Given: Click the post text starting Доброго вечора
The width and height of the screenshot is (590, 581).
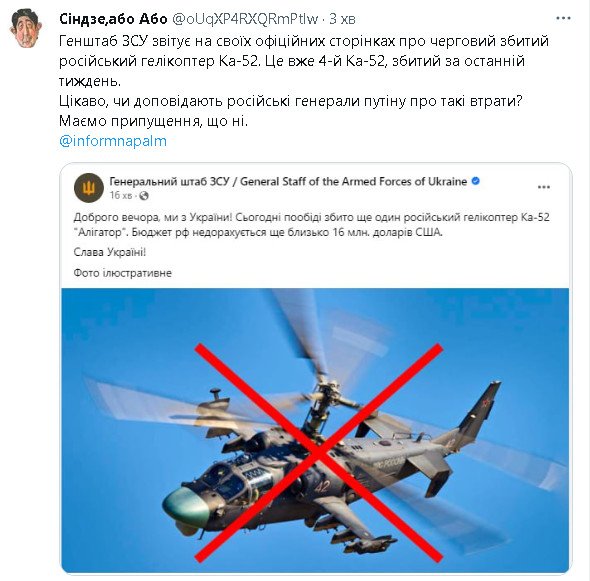Looking at the screenshot, I should [x=312, y=225].
